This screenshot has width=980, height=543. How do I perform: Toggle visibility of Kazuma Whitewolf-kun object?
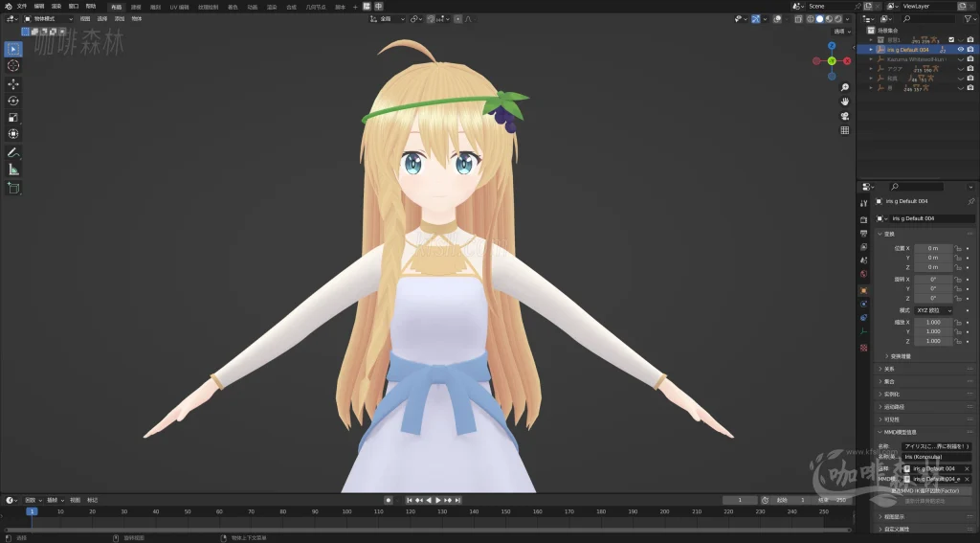click(x=961, y=59)
